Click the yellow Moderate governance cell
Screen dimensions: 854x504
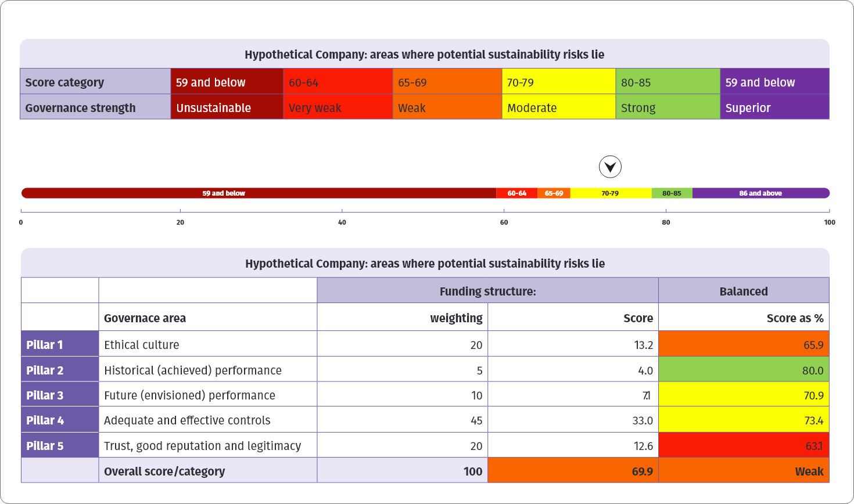558,108
